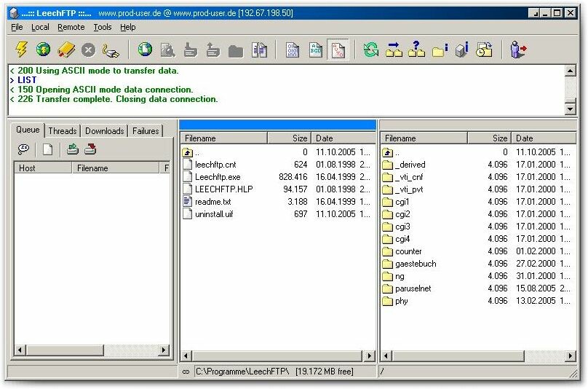Open the Help menu
Image resolution: width=588 pixels, height=389 pixels.
coord(128,27)
